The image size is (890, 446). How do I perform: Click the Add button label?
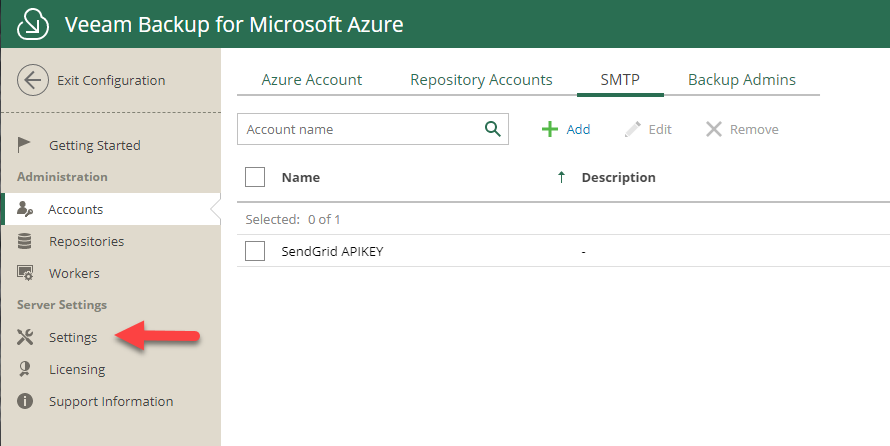578,129
